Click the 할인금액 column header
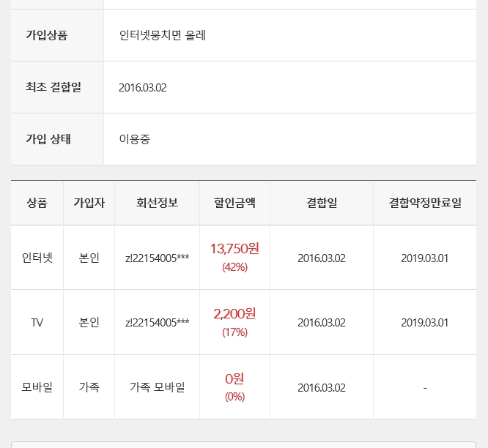The width and height of the screenshot is (488, 448). [234, 203]
